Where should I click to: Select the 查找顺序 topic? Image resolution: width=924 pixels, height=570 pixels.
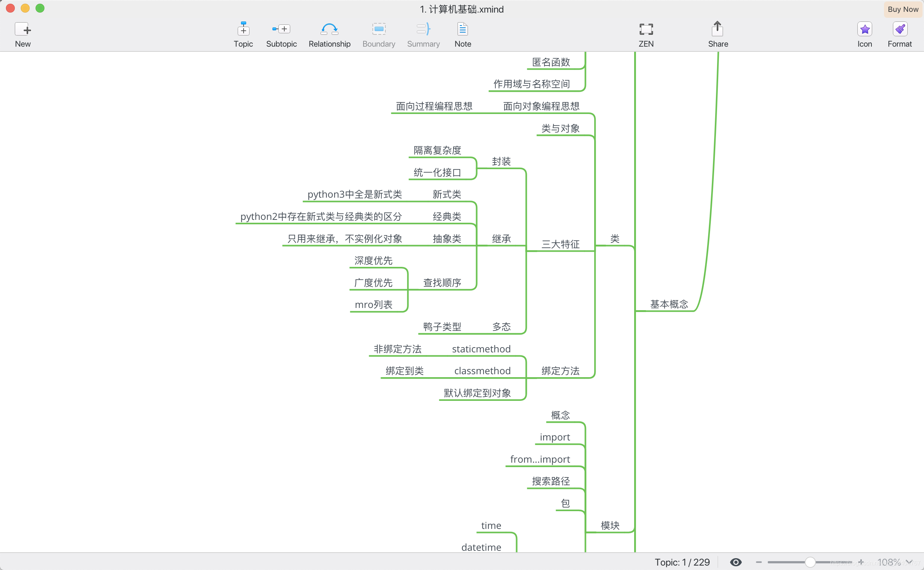pos(442,283)
